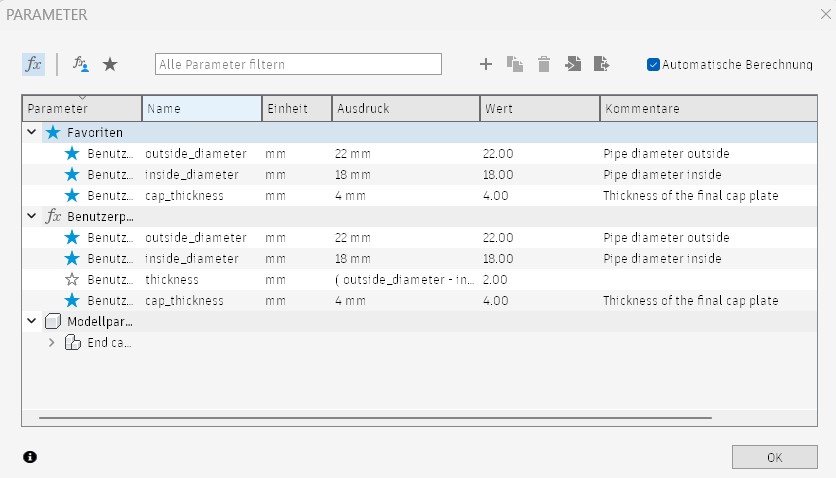Toggle star on outside_diameter under Benutzerp…
The width and height of the screenshot is (836, 478).
tap(71, 237)
